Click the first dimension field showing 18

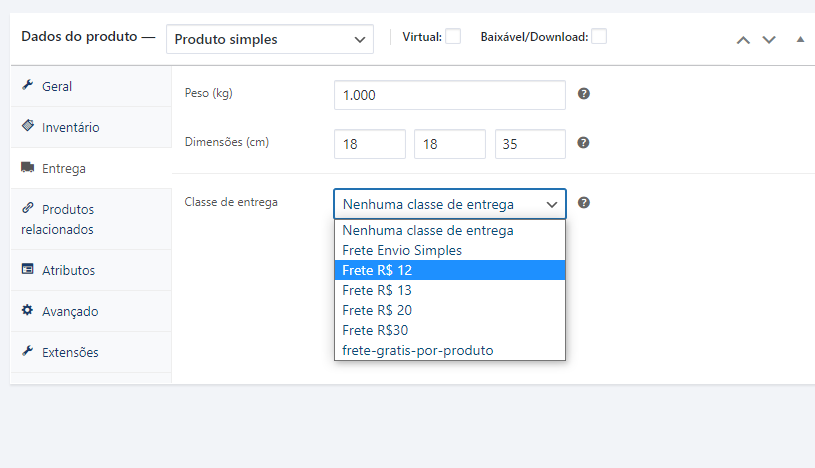click(x=370, y=144)
